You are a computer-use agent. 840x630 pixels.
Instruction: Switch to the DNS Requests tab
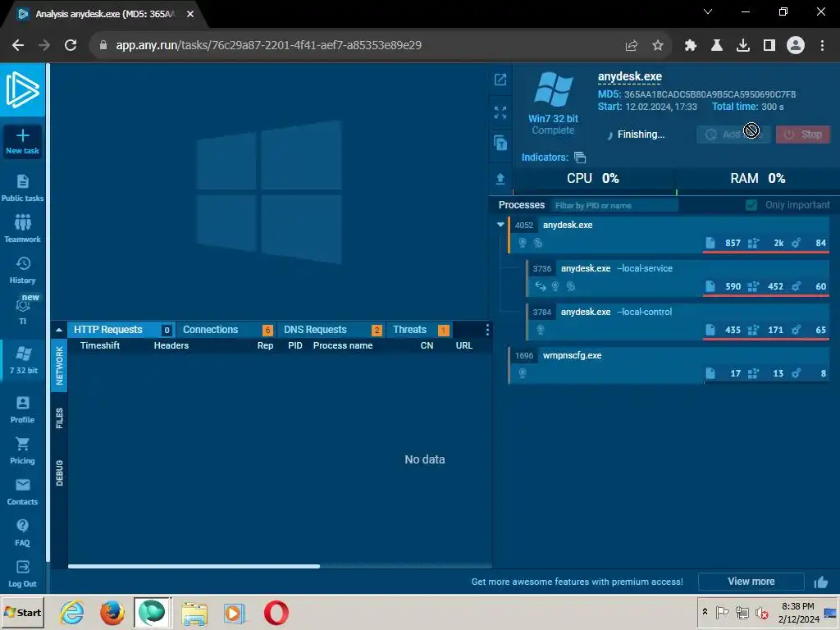point(332,330)
